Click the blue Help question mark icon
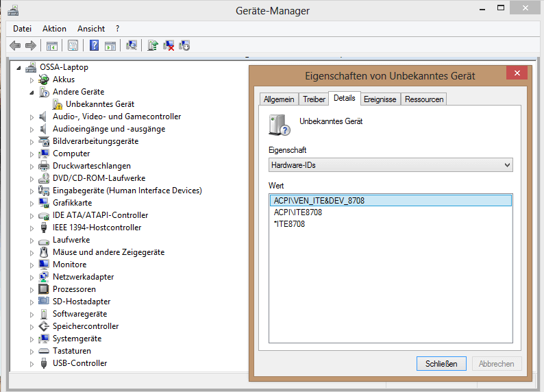 94,45
